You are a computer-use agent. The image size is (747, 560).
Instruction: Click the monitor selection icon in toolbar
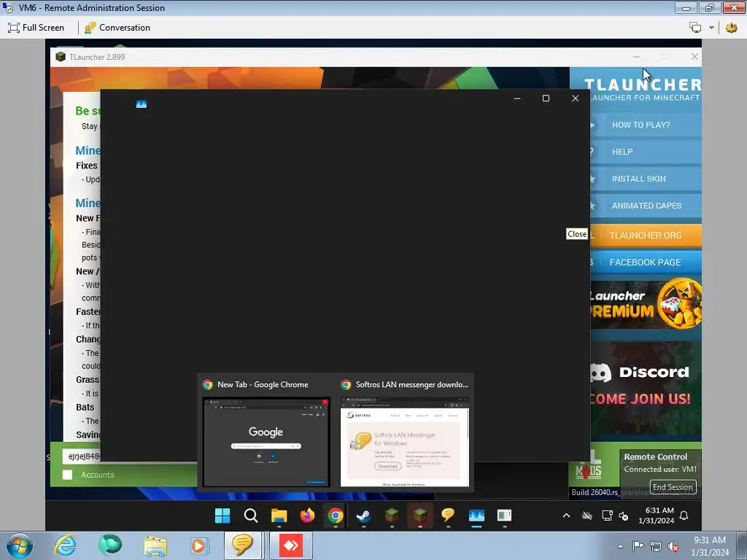click(695, 28)
